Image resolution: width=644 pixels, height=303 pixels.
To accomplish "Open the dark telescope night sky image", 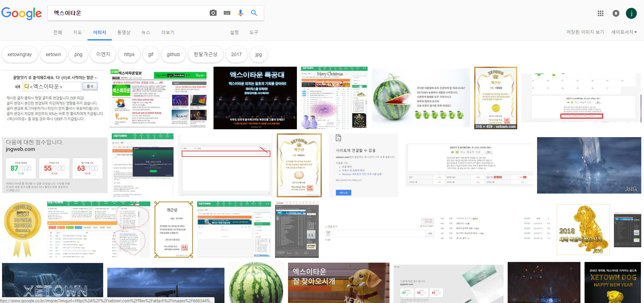I will pos(166,285).
